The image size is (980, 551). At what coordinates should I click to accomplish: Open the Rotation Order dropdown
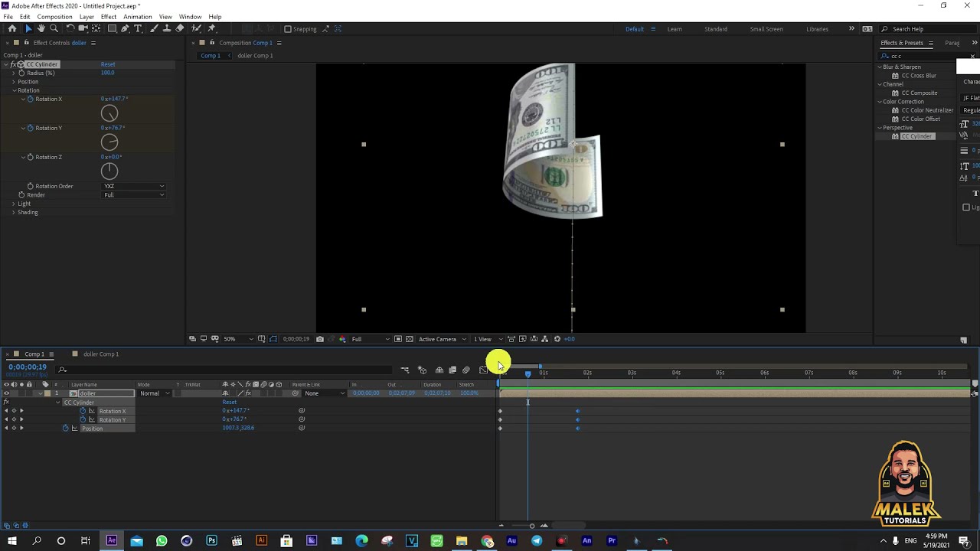133,186
